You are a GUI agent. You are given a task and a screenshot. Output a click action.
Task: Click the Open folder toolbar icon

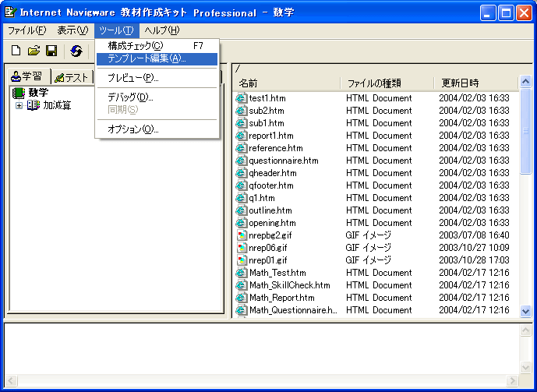(x=34, y=51)
